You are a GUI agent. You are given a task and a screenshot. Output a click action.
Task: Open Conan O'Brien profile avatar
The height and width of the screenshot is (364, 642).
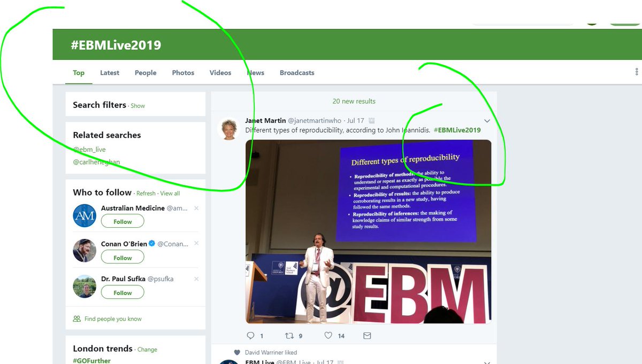(x=85, y=251)
